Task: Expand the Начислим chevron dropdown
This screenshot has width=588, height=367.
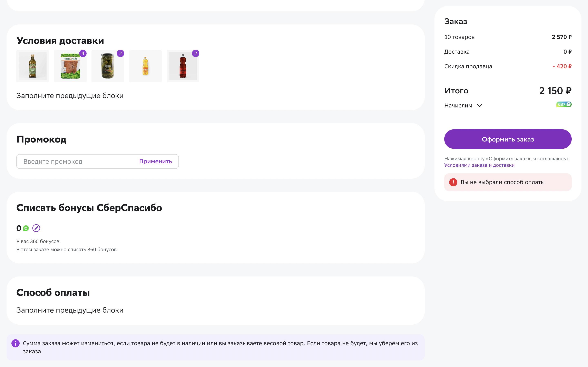Action: click(x=479, y=106)
